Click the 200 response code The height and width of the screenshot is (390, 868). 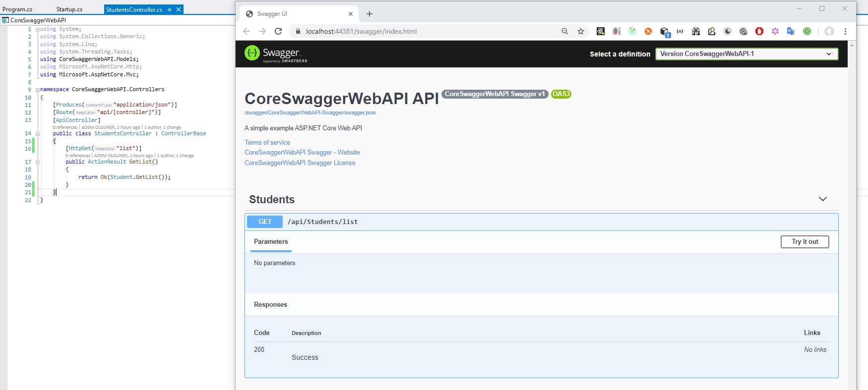pyautogui.click(x=259, y=349)
